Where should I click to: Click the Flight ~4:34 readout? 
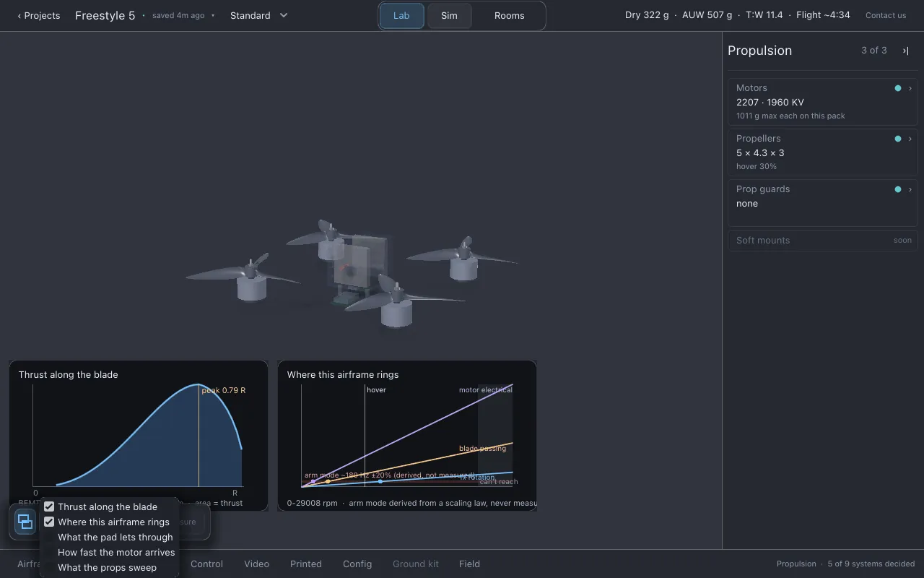pyautogui.click(x=823, y=14)
